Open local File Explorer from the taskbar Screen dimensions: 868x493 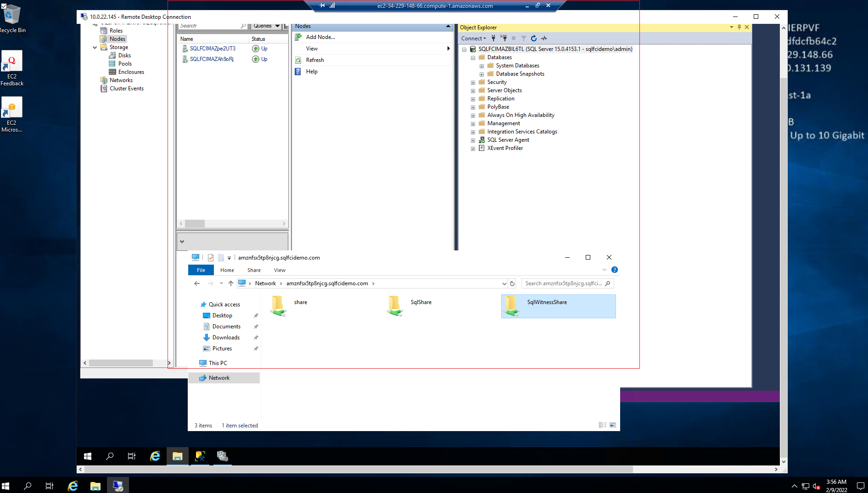[x=95, y=486]
